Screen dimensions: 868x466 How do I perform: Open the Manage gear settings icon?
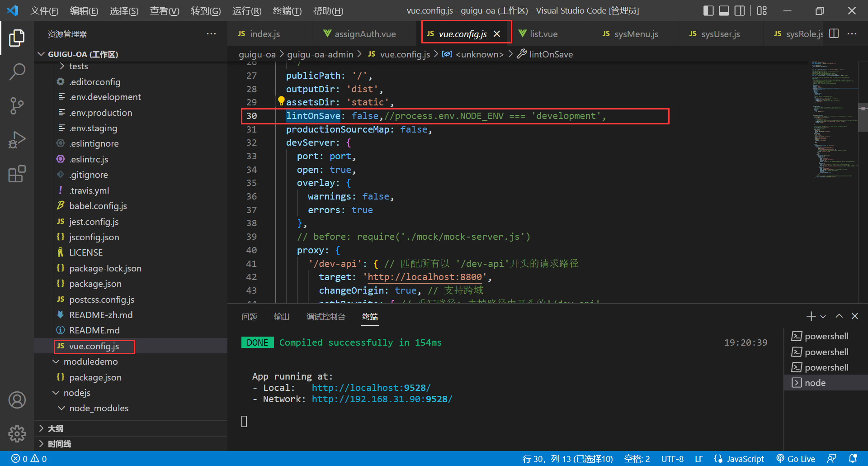[17, 433]
